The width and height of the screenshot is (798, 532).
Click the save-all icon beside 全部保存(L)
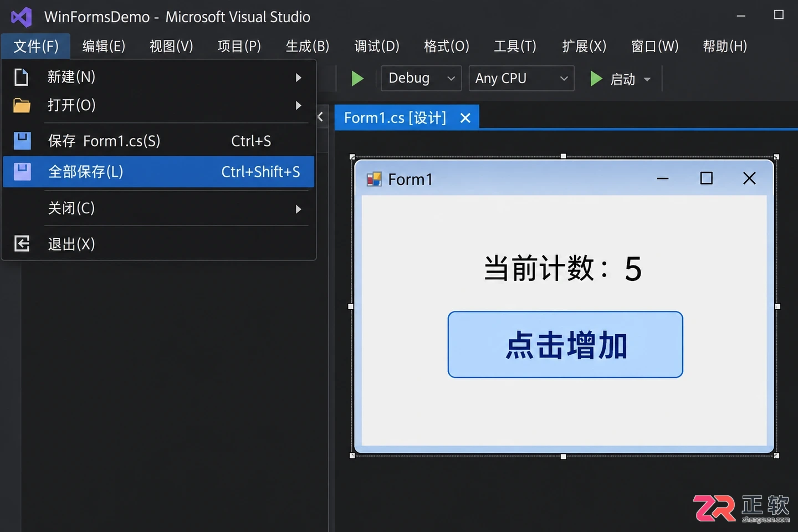(x=22, y=172)
